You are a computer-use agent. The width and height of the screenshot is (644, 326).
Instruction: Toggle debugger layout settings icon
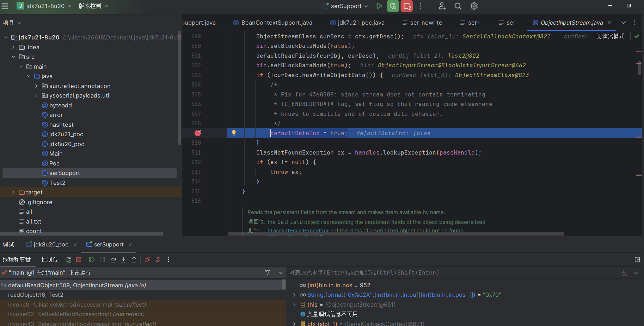tap(637, 259)
